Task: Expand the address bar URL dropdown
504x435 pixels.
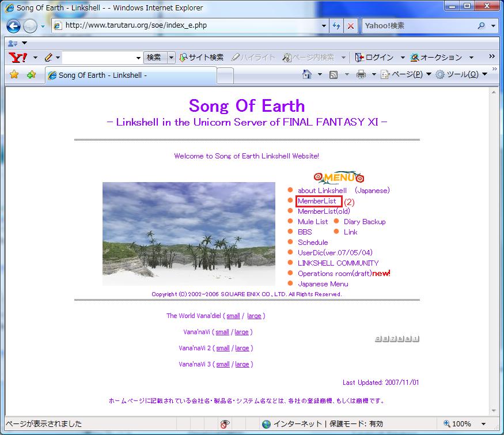Action: (324, 27)
